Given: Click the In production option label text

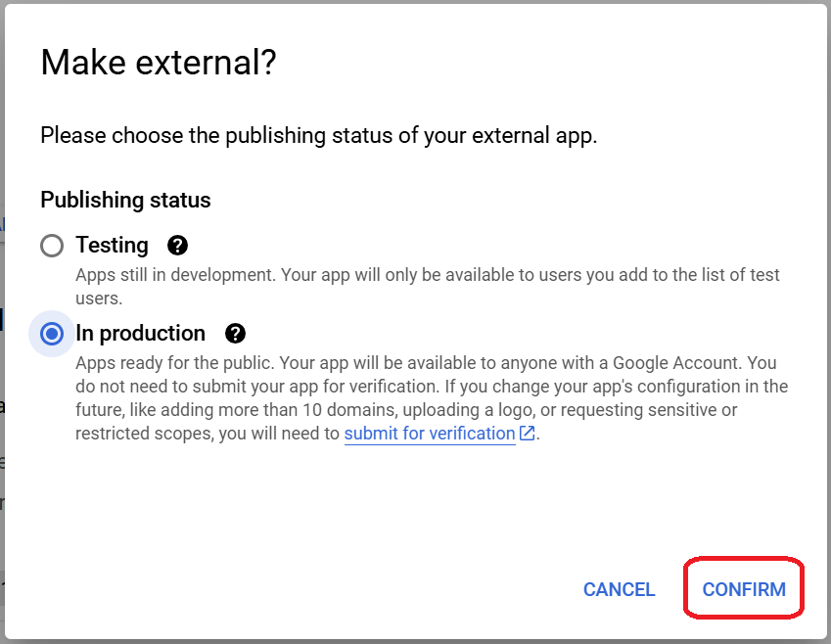Looking at the screenshot, I should (140, 334).
